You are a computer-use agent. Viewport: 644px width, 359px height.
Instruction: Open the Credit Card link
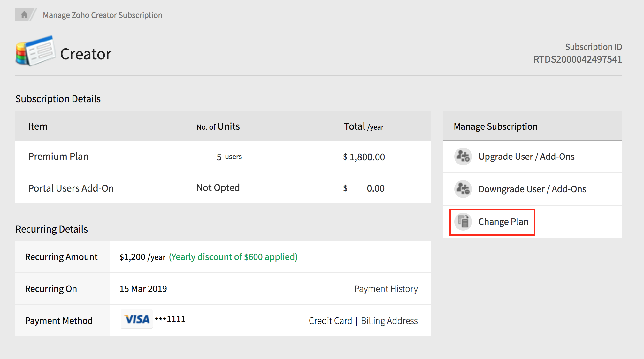[330, 321]
